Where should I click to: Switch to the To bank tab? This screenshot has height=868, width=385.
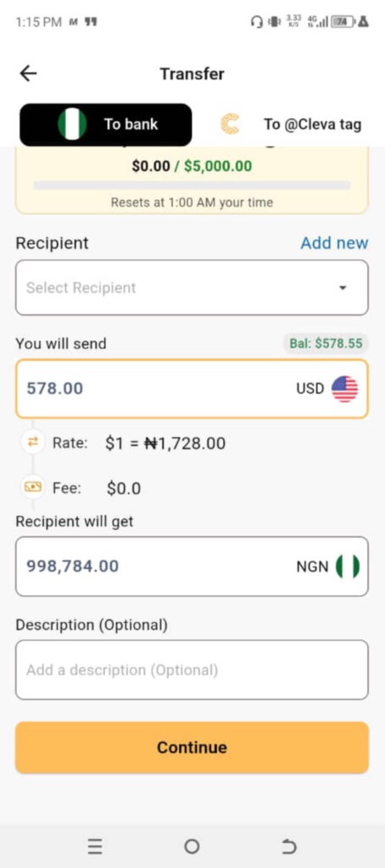pyautogui.click(x=106, y=125)
